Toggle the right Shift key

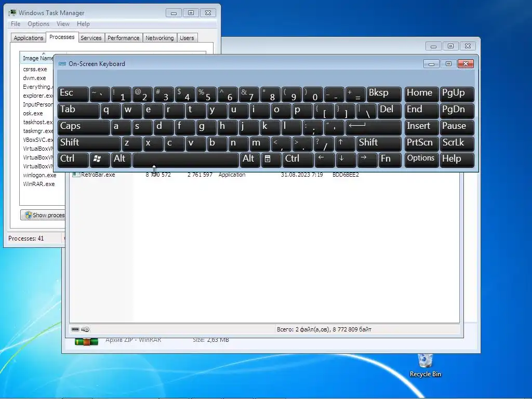pos(379,143)
